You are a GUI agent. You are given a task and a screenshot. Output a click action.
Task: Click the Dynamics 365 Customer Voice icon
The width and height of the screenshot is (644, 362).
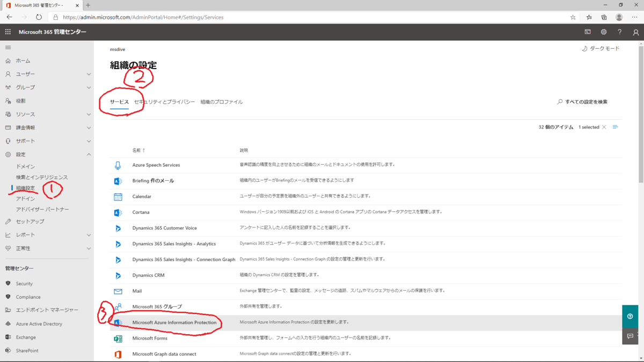[x=118, y=228]
